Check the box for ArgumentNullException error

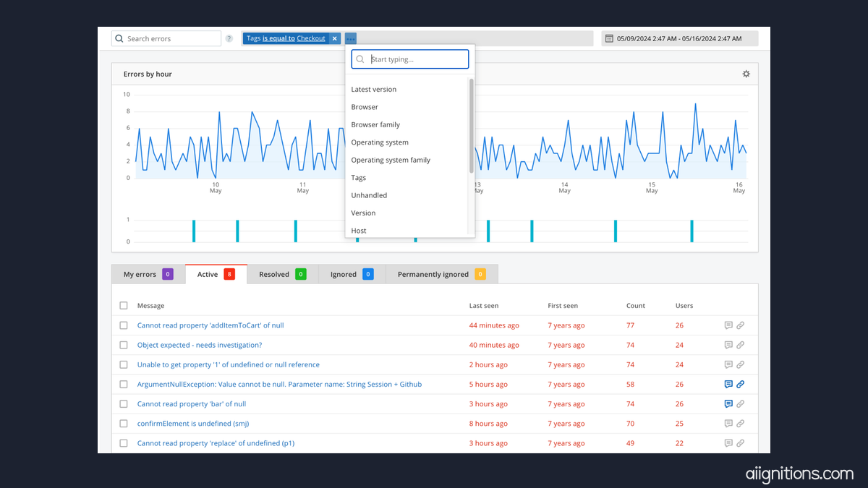point(124,384)
